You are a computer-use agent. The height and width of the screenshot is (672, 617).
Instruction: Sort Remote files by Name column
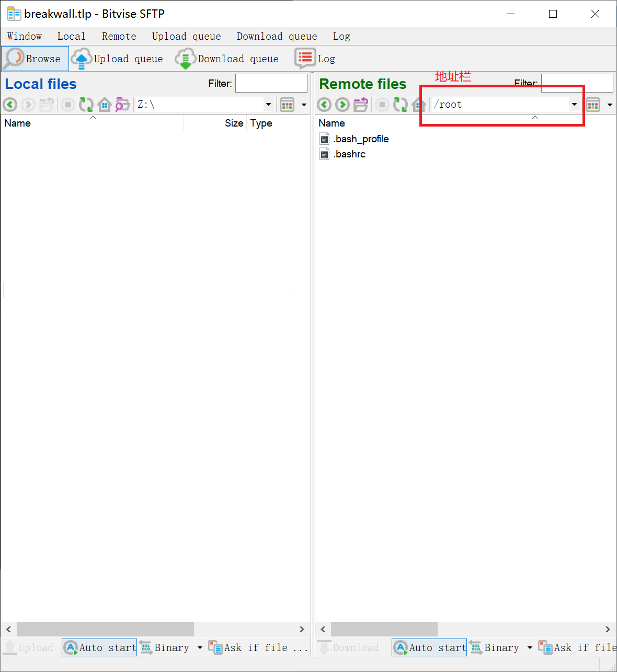(x=465, y=123)
